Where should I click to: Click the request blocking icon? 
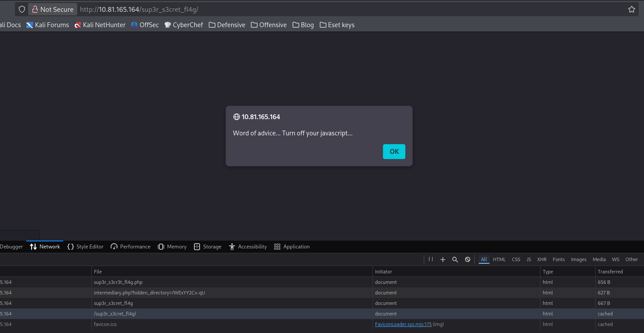point(468,259)
